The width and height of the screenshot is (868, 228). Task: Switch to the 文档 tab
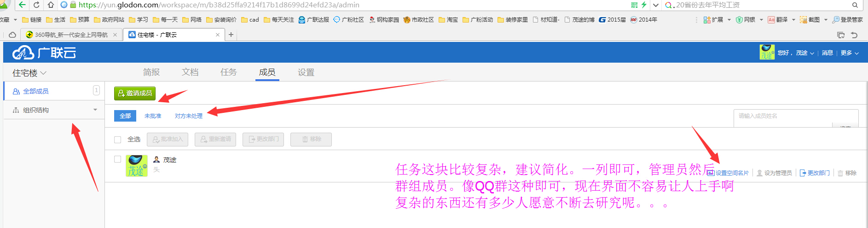pos(190,72)
